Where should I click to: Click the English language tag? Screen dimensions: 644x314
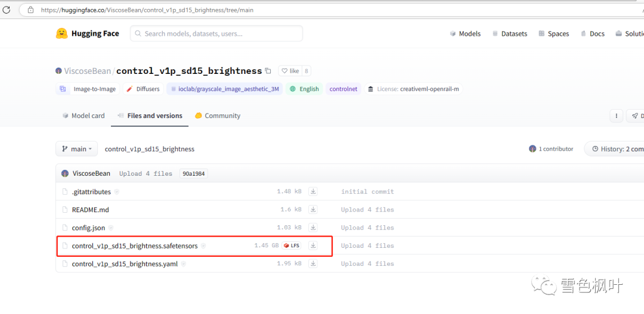pos(304,89)
